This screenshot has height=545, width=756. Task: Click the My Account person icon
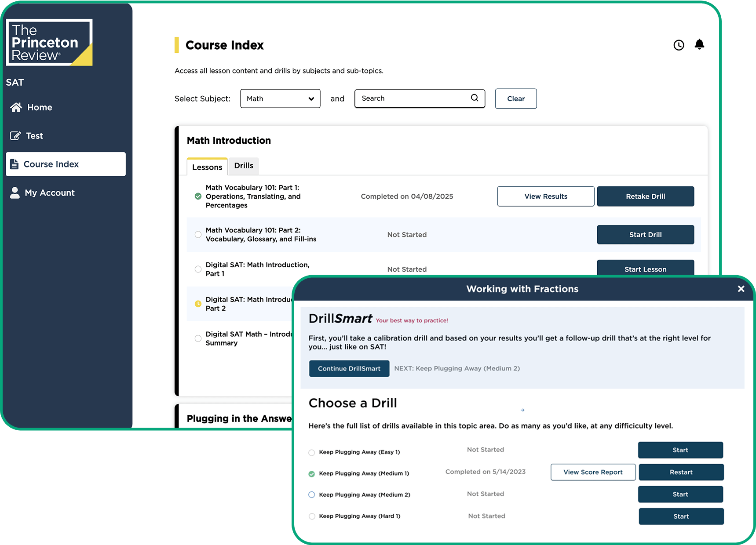(15, 193)
